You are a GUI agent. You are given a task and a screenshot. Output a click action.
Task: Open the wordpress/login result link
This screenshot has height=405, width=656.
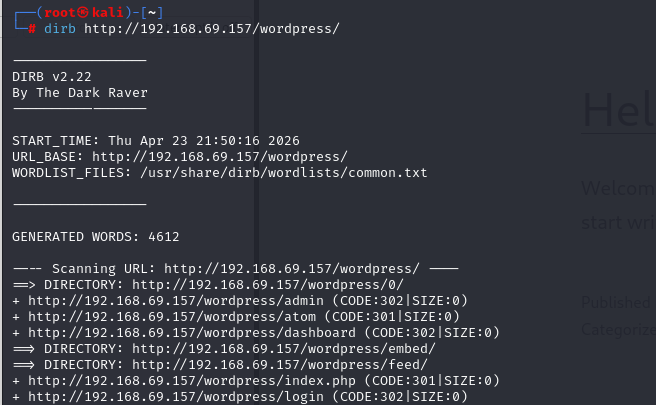coord(176,397)
